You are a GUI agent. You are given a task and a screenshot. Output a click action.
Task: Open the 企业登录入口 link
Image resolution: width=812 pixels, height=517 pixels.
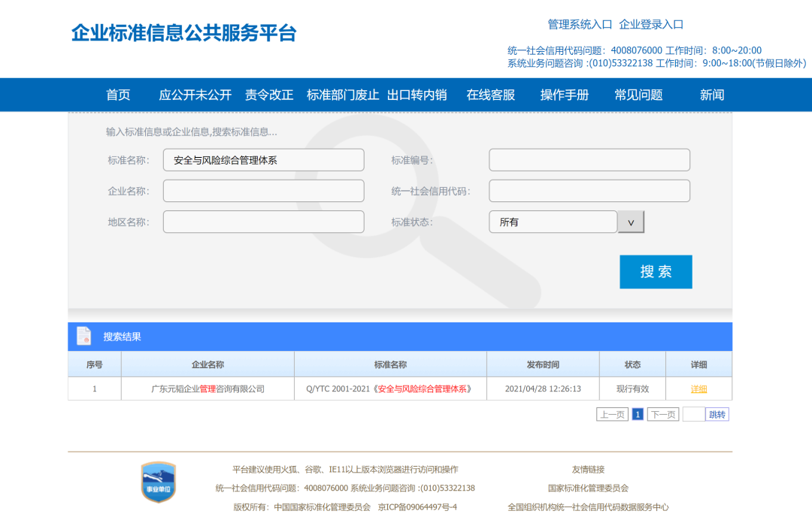pos(651,24)
